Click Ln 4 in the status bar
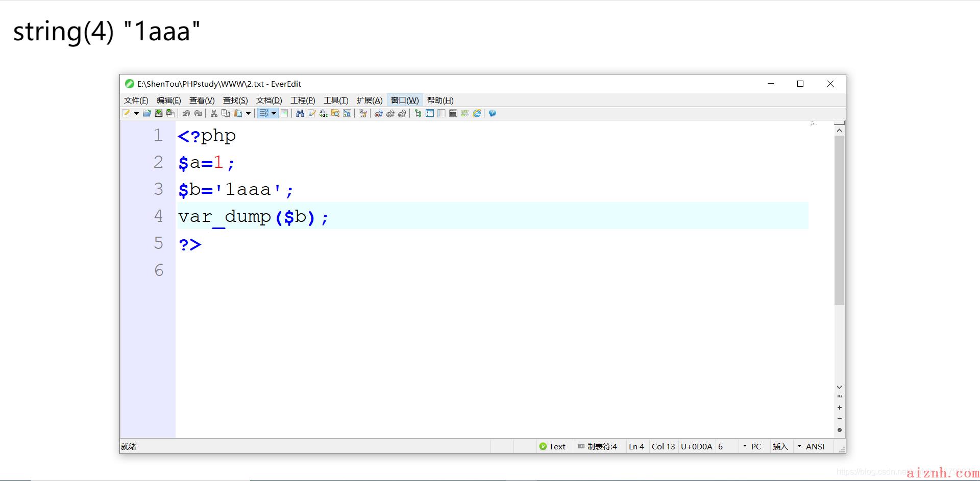The width and height of the screenshot is (980, 481). [x=636, y=446]
